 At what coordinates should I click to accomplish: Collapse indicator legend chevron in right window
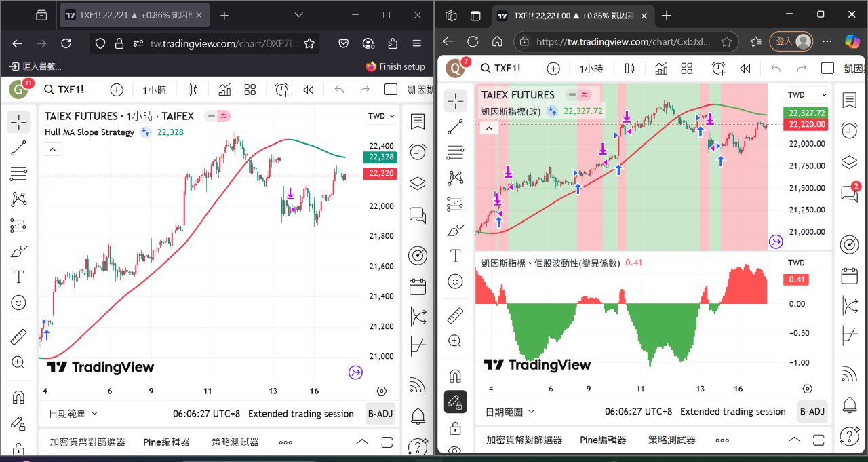pos(489,128)
